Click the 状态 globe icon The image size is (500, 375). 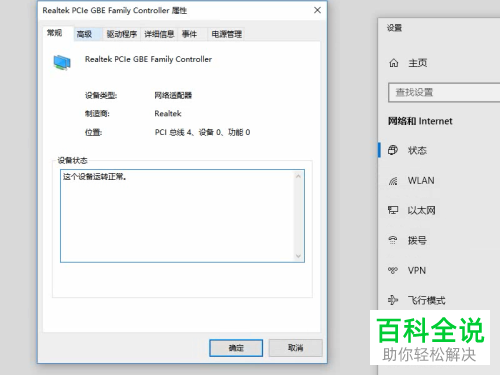393,150
